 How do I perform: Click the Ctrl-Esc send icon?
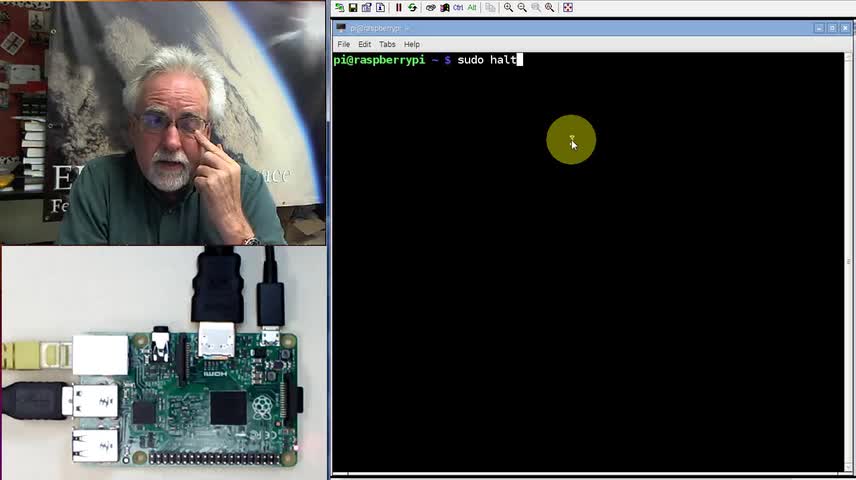[x=444, y=8]
